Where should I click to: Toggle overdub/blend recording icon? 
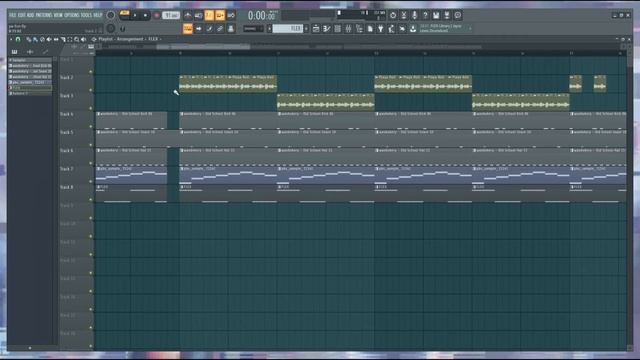(220, 16)
